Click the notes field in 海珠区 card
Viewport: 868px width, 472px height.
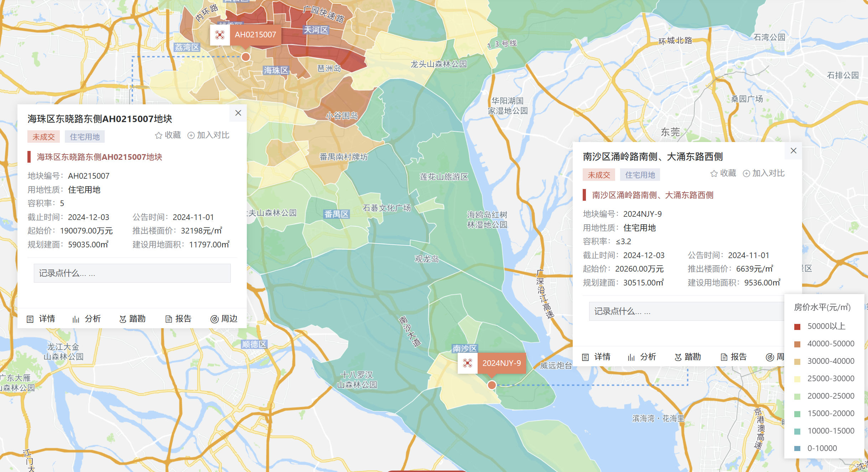(132, 273)
